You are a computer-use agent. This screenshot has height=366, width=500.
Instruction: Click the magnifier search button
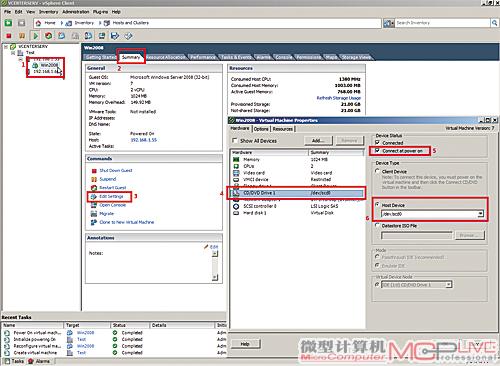(x=494, y=23)
